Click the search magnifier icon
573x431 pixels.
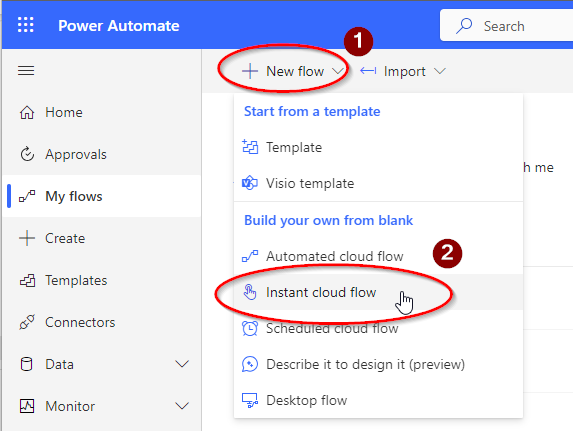(x=464, y=26)
